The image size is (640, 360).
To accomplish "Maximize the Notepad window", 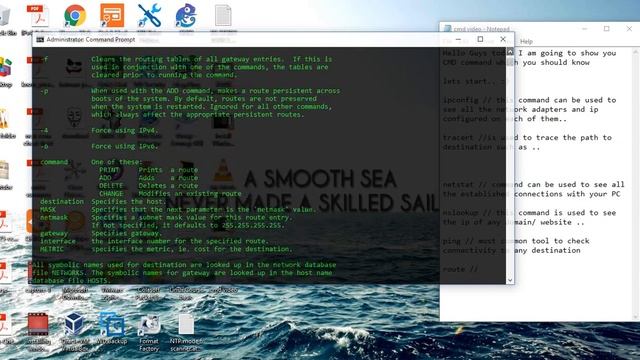I will pos(607,29).
